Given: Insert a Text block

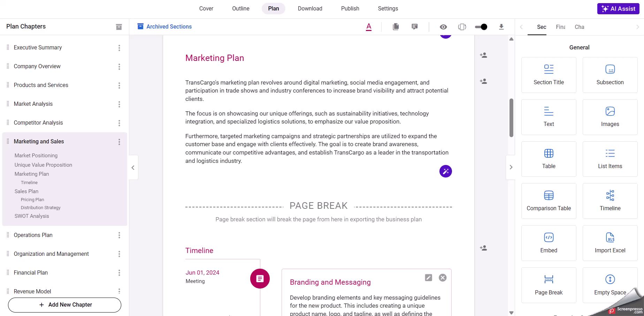Looking at the screenshot, I should (549, 117).
